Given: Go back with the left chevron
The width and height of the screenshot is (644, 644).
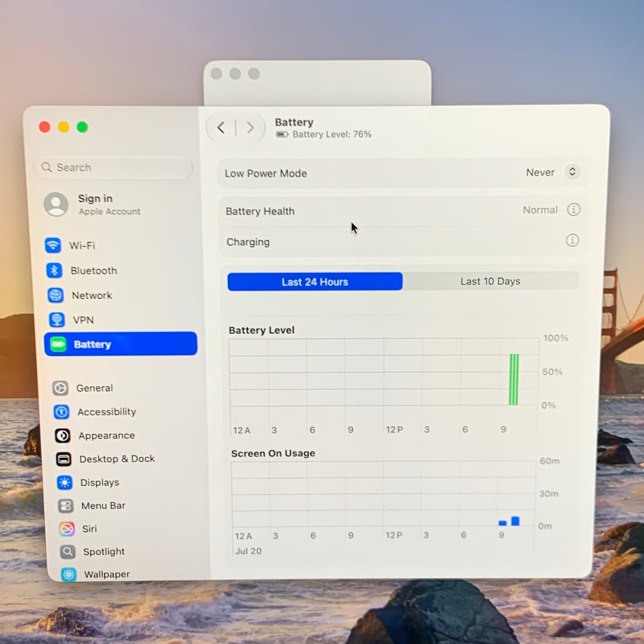Looking at the screenshot, I should tap(221, 128).
